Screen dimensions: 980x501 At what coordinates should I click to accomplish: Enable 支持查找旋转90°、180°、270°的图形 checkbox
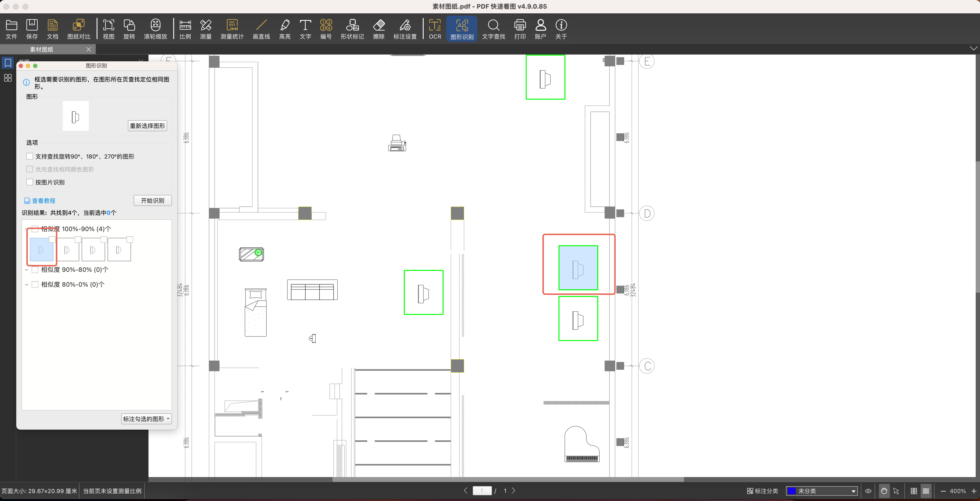click(x=30, y=156)
